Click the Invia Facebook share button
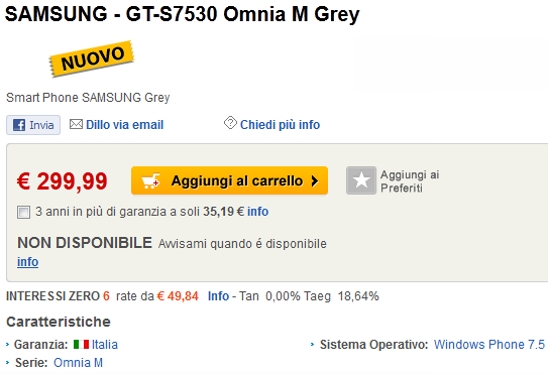This screenshot has height=375, width=548. [x=33, y=125]
